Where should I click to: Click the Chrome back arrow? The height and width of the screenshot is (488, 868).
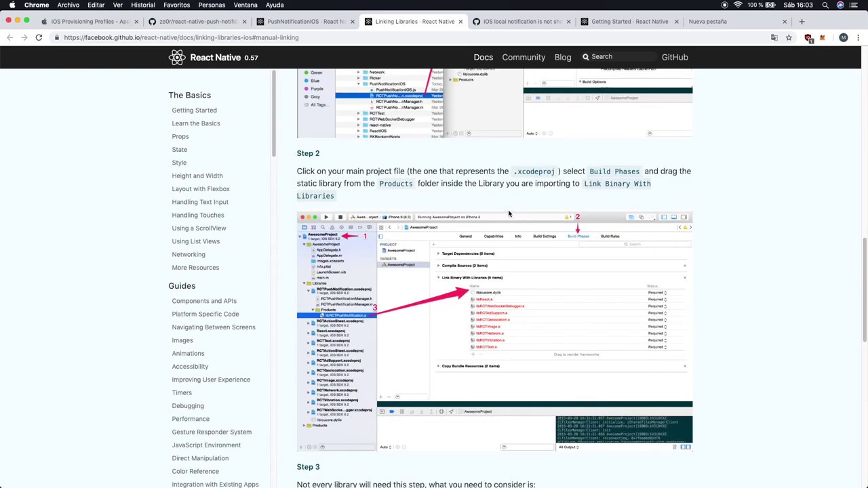click(9, 37)
